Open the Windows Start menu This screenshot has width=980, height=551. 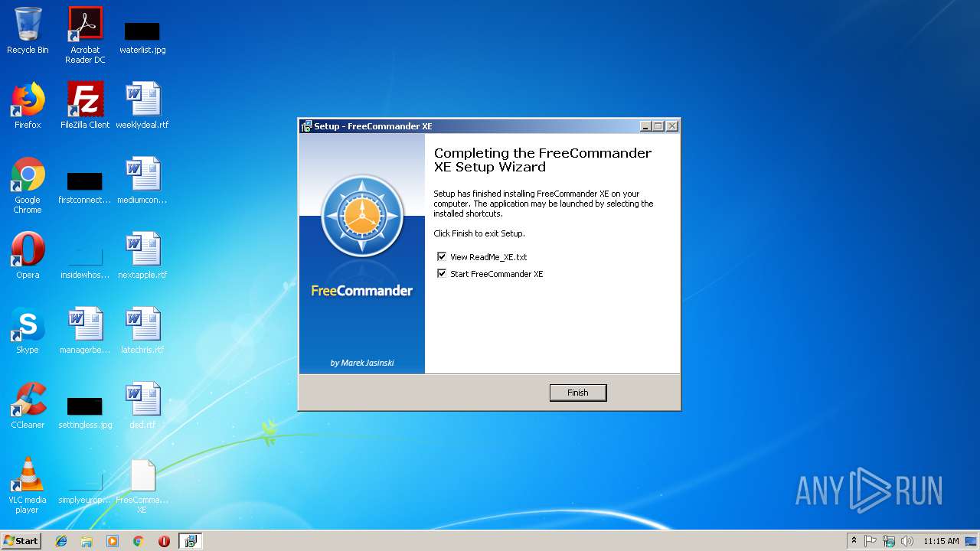[21, 540]
